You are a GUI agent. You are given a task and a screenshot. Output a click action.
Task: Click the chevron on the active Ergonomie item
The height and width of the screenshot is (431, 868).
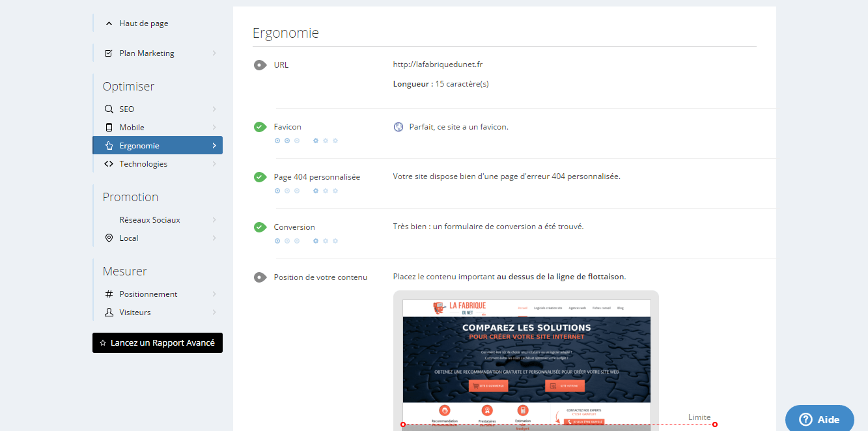pos(214,146)
